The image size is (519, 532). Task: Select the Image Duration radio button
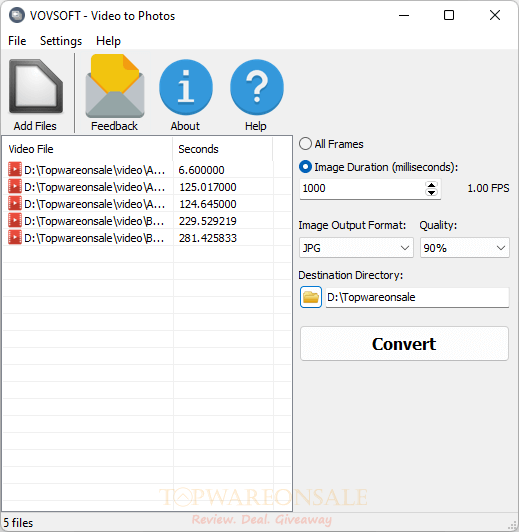(305, 167)
